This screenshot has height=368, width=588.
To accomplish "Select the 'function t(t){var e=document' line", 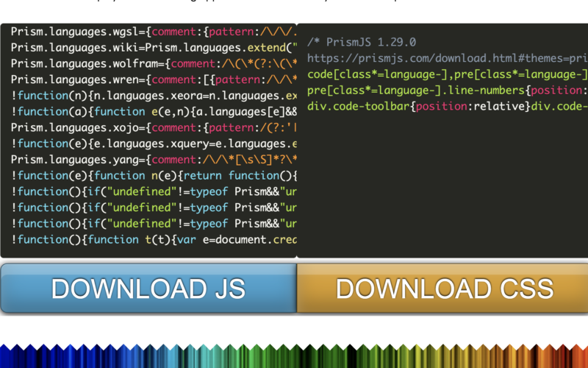I will [154, 240].
